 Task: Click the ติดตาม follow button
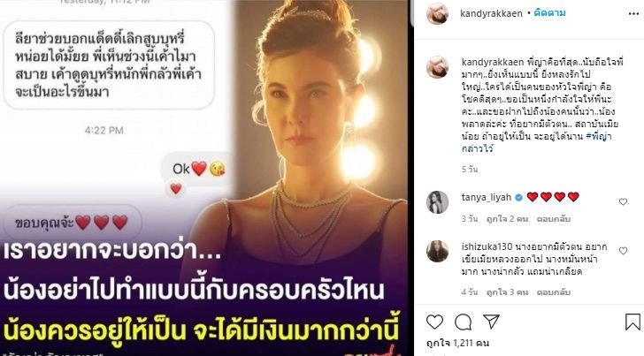[x=550, y=13]
